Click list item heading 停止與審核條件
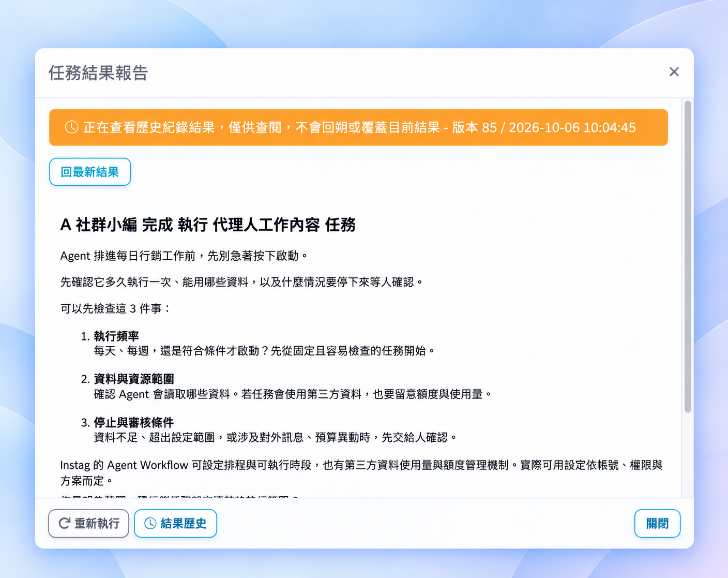Image resolution: width=728 pixels, height=578 pixels. tap(134, 423)
